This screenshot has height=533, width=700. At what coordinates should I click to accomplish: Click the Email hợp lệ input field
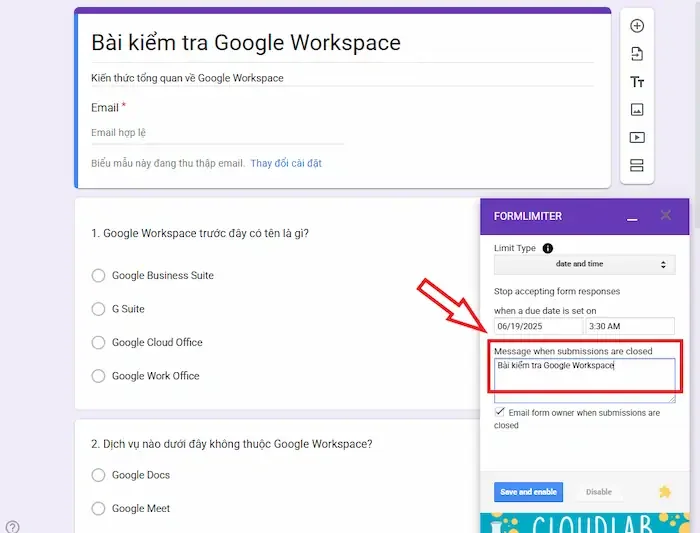217,133
